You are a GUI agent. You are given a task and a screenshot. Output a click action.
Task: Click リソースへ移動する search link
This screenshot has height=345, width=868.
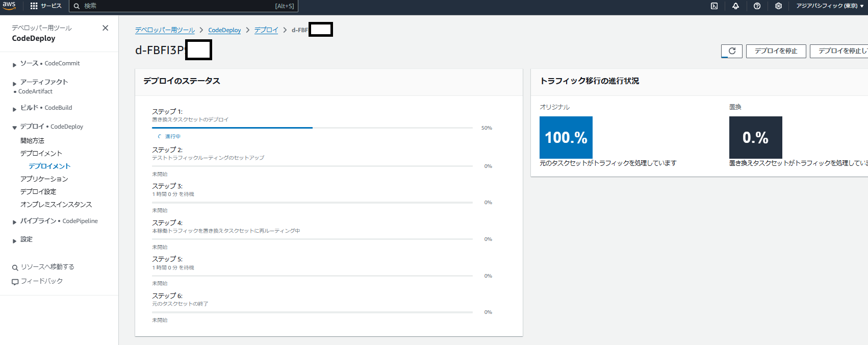pos(47,267)
